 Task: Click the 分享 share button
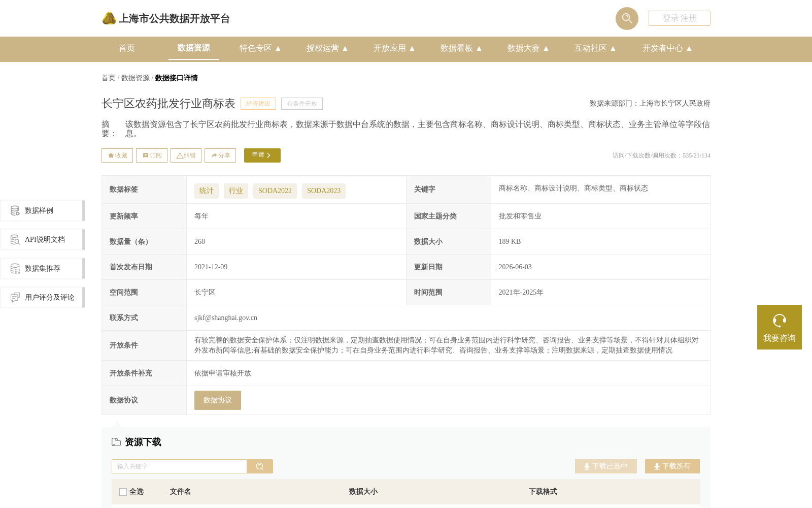pos(220,155)
